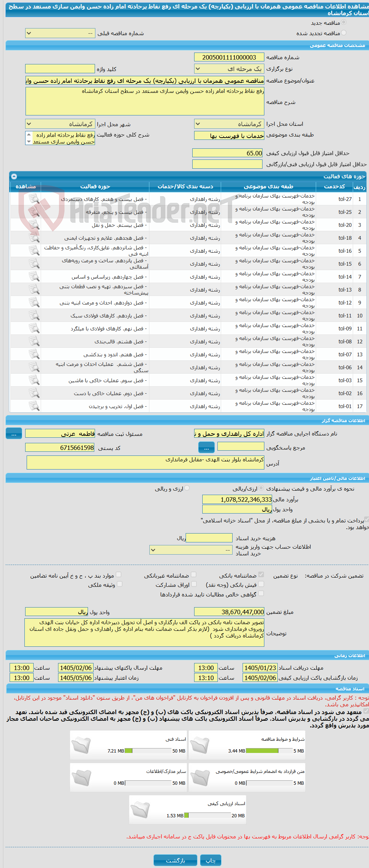Select the مناقصه جدید radio button
369x868 pixels.
coord(344,23)
